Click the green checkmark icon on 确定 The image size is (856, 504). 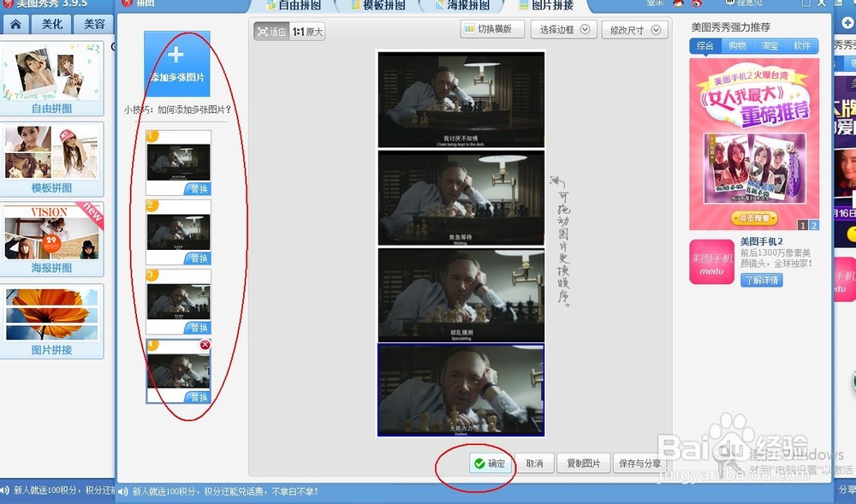pyautogui.click(x=479, y=464)
